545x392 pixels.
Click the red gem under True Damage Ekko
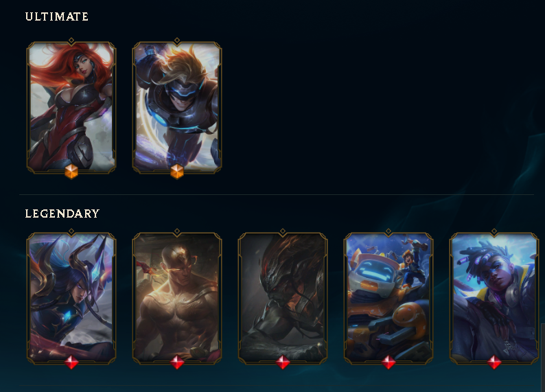tap(494, 362)
